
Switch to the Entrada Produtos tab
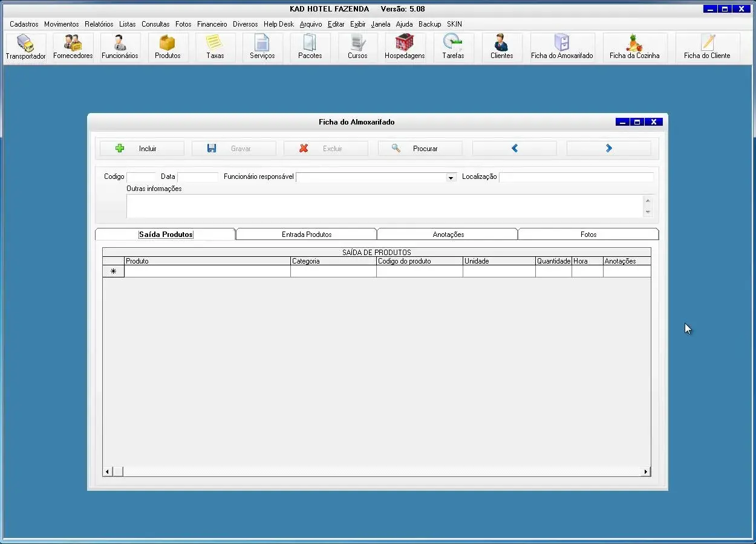point(307,235)
